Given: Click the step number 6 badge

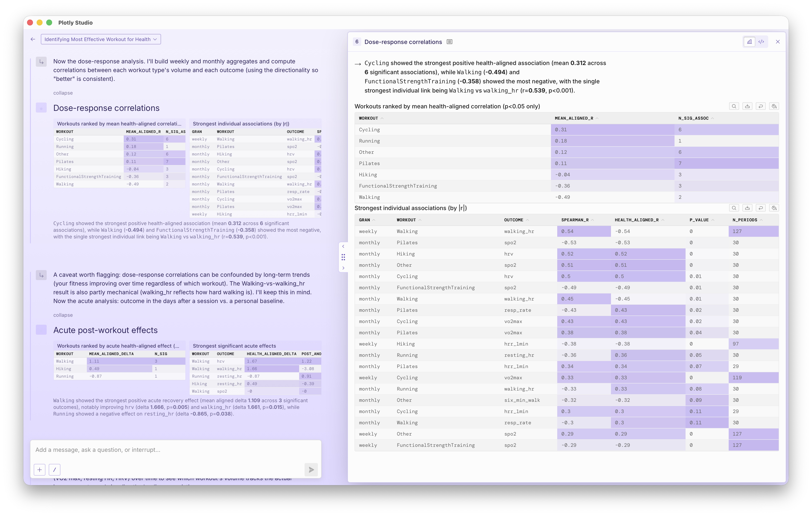Looking at the screenshot, I should [357, 42].
